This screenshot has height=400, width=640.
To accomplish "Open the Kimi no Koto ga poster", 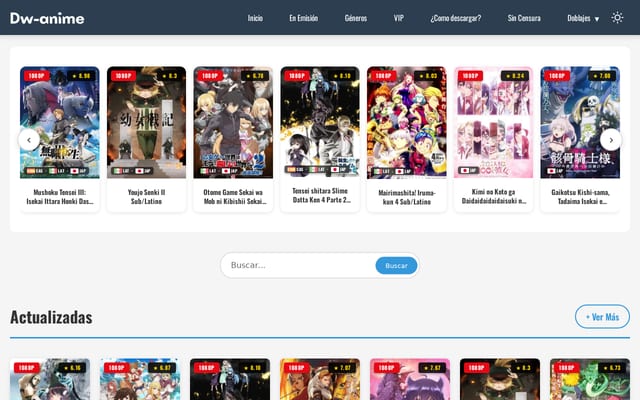I will (493, 122).
